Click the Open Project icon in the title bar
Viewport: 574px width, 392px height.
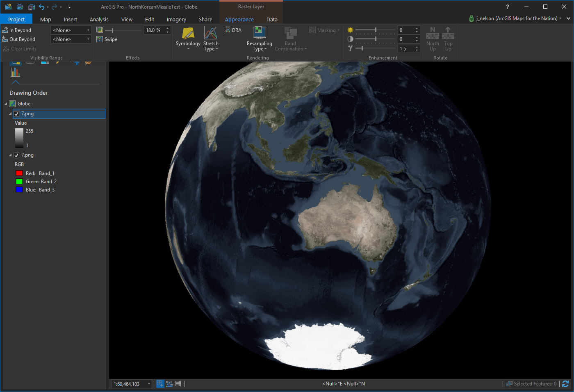pos(20,7)
